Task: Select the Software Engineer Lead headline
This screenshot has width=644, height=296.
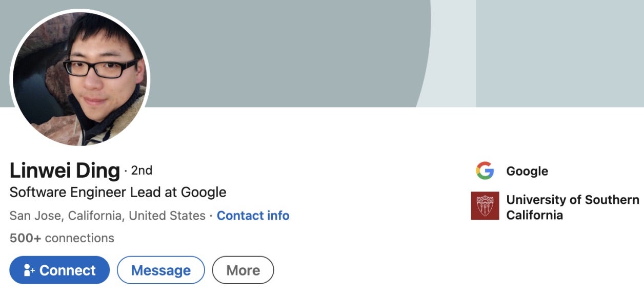Action: tap(118, 193)
